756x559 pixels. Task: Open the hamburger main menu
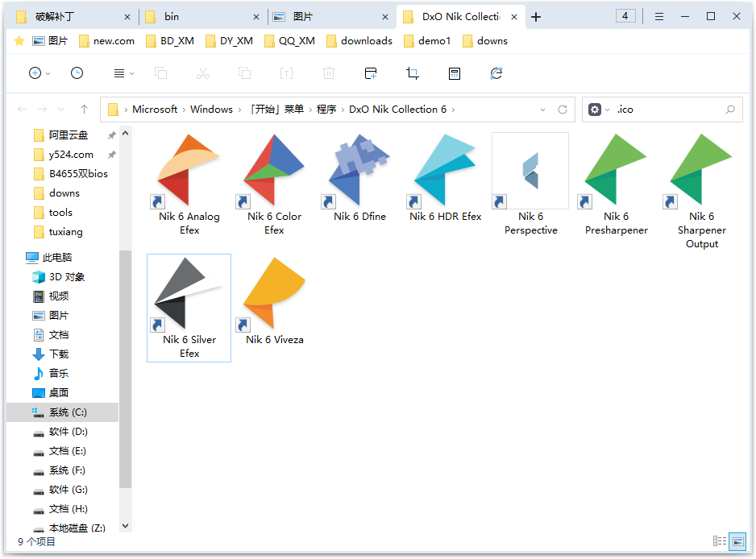[659, 17]
